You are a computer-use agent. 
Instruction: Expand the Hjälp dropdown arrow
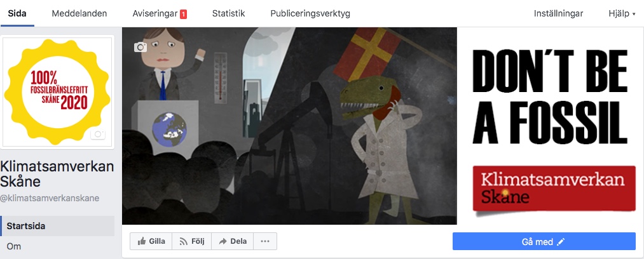[634, 14]
